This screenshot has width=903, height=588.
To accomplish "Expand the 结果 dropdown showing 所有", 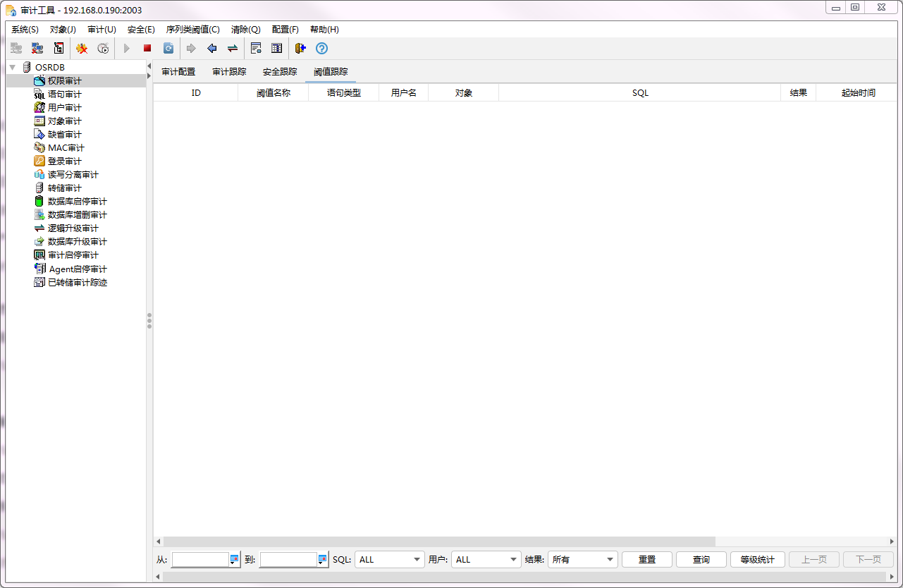I will (582, 559).
